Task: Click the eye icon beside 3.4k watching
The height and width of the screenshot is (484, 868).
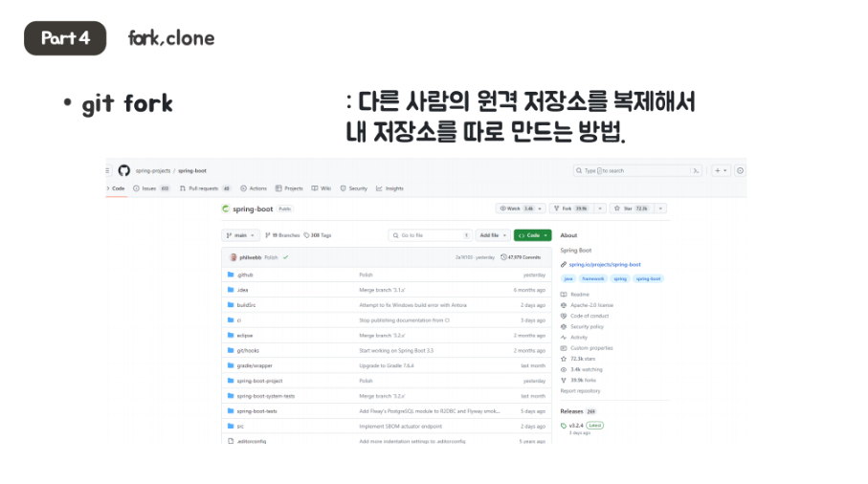Action: click(x=564, y=369)
